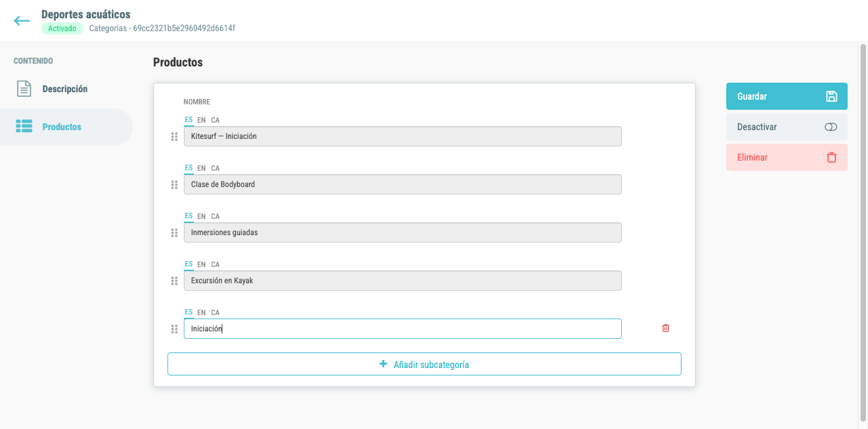
Task: Click the Kitesurf — Iniciación name field
Action: point(403,136)
